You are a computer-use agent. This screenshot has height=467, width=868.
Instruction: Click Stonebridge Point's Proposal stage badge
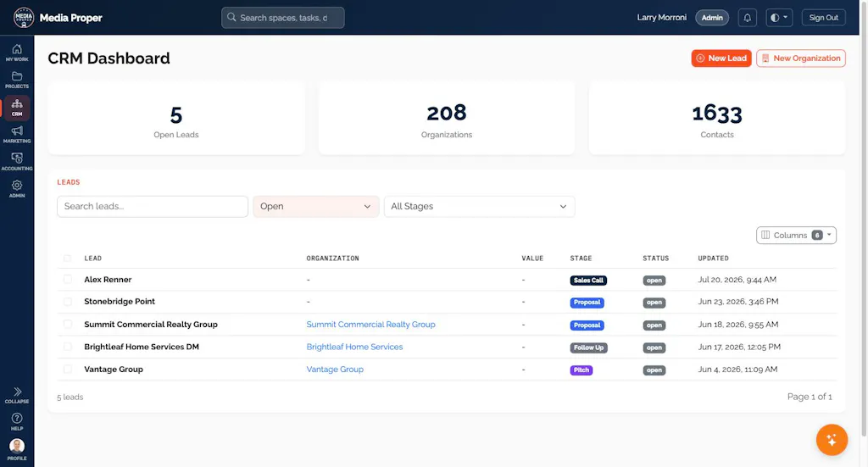point(587,303)
